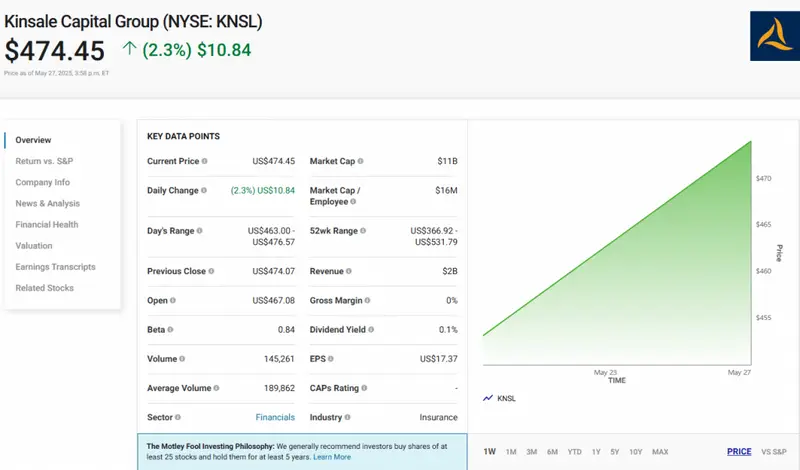Screen dimensions: 800x470
Task: Switch chart to 6M timeframe
Action: tap(552, 452)
